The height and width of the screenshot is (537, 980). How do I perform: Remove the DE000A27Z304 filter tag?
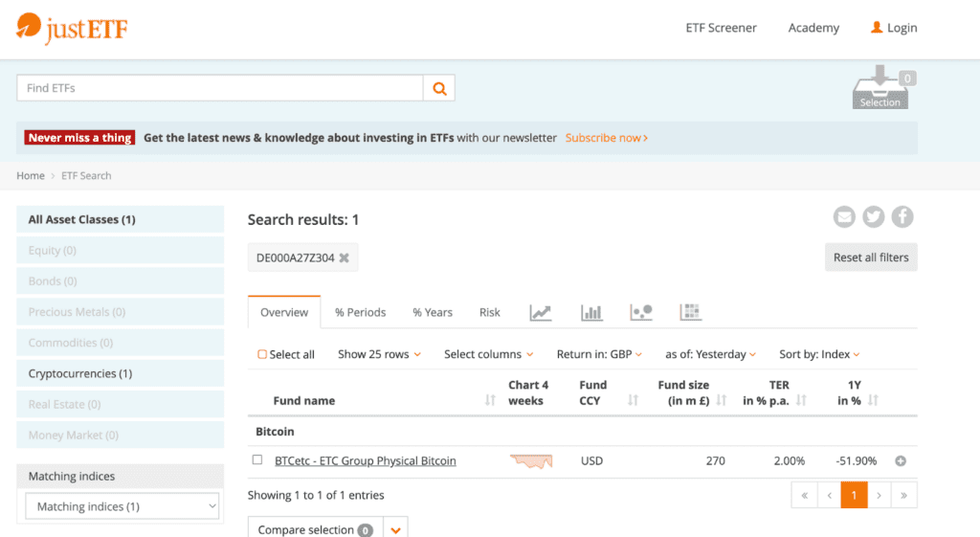click(344, 257)
